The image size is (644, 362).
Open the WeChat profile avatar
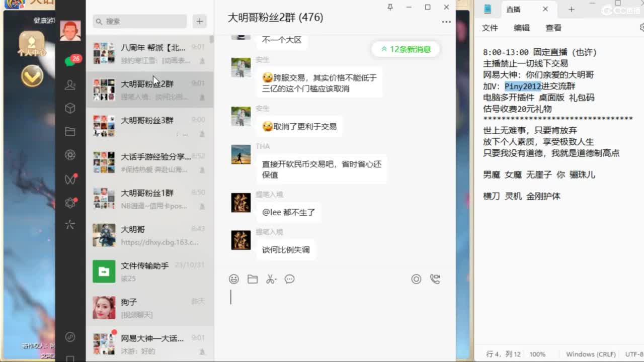pos(70,31)
